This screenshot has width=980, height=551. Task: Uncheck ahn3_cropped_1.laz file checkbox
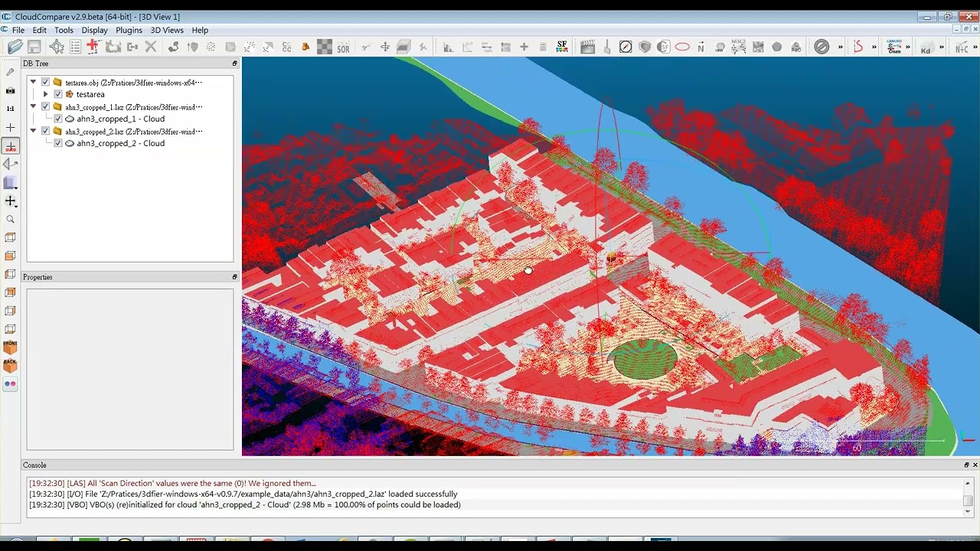45,106
